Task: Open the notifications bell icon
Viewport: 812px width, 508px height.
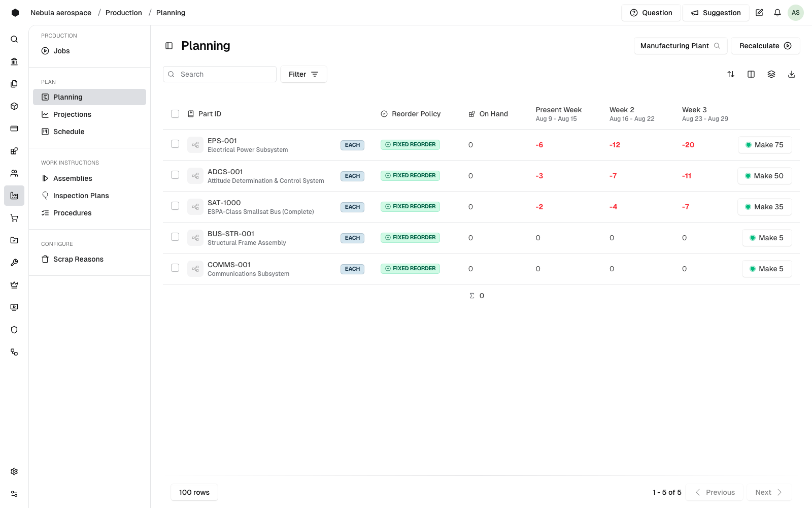Action: (777, 13)
